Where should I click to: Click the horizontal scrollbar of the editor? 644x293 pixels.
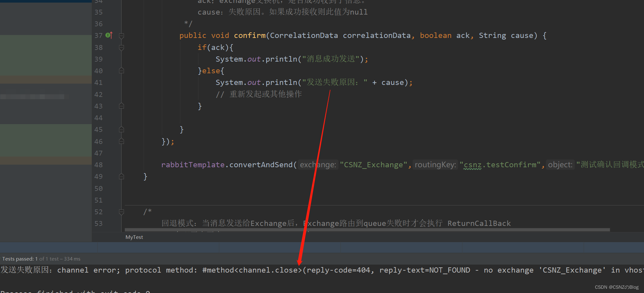click(x=367, y=230)
